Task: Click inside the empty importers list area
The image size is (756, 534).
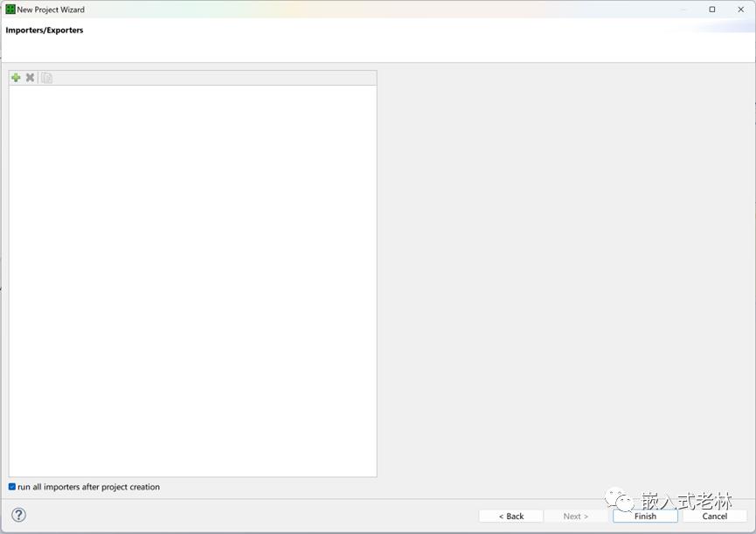Action: click(193, 281)
